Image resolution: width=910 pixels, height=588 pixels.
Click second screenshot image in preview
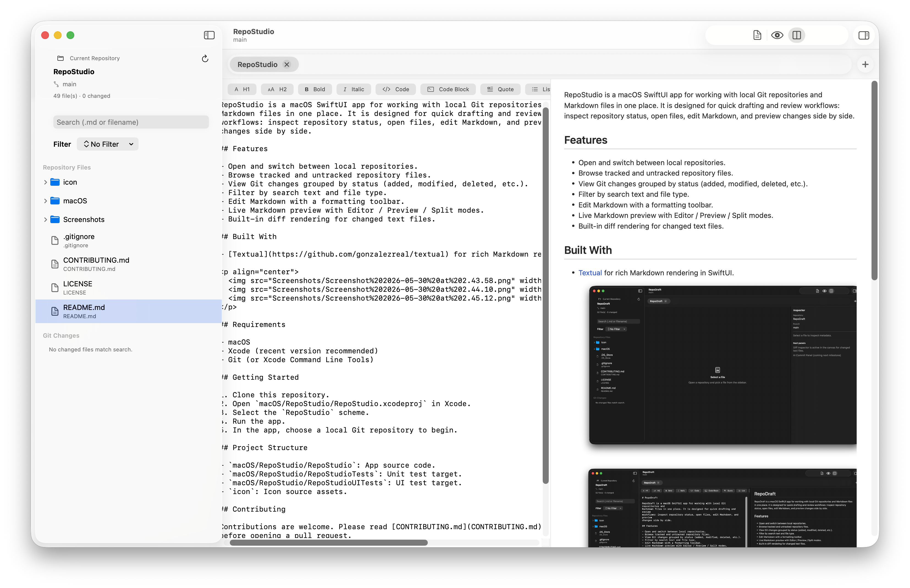pos(723,508)
